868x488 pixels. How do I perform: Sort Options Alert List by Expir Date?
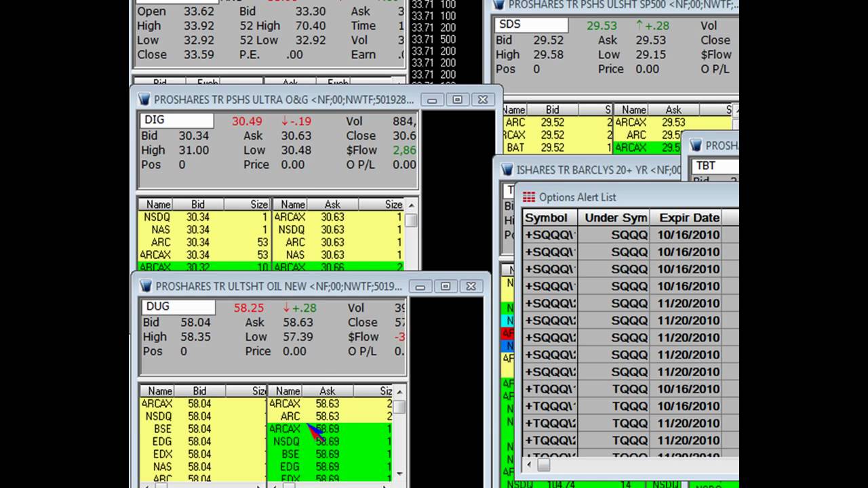point(686,218)
